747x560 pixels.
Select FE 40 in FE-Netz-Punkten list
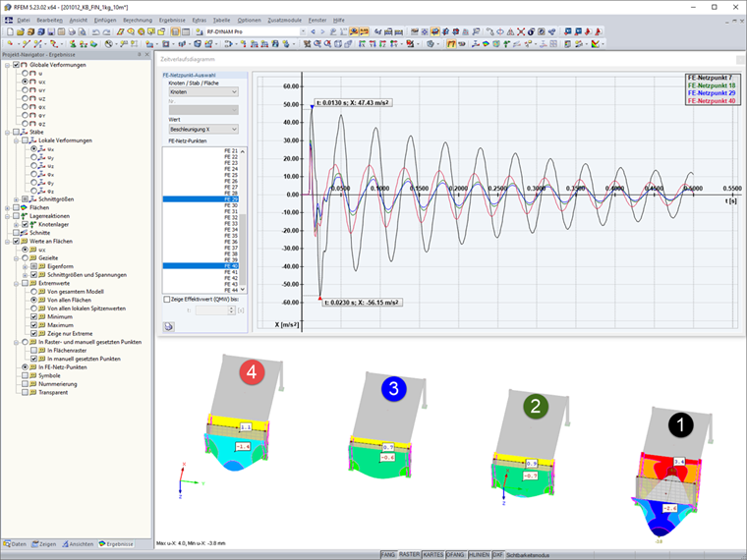click(201, 265)
